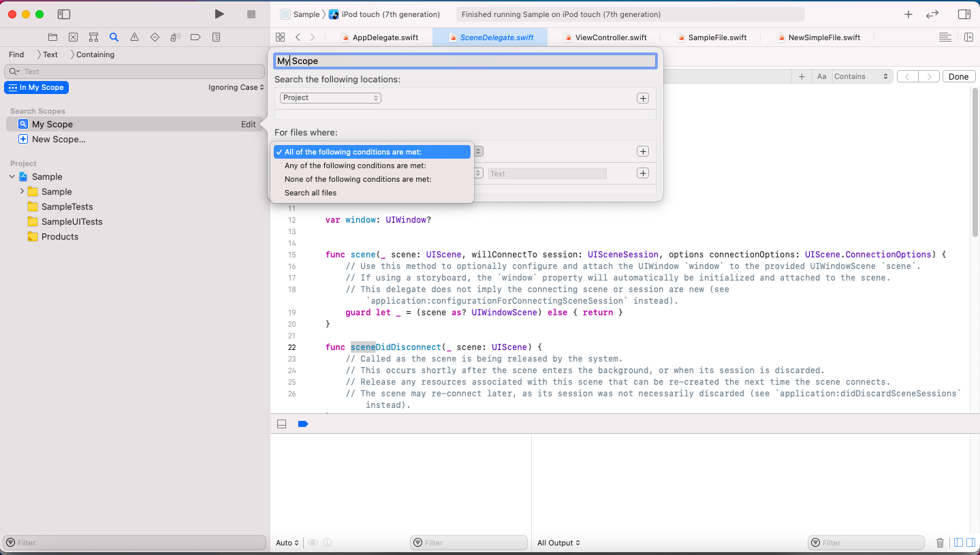Open the Source Control navigator
Image resolution: width=980 pixels, height=555 pixels.
point(74,37)
